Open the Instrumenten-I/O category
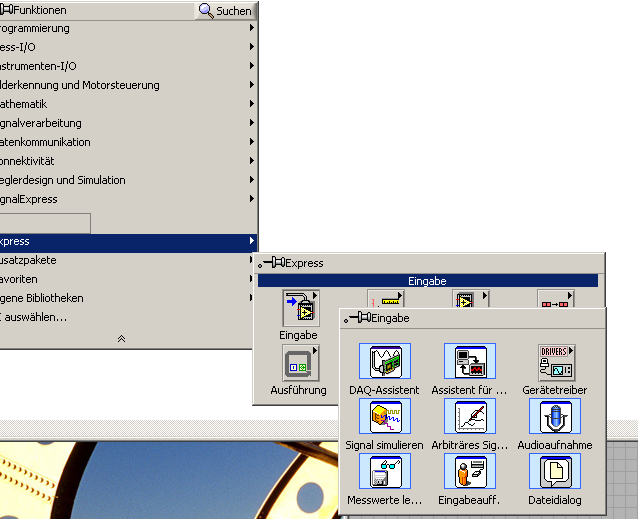Image resolution: width=638 pixels, height=519 pixels. (x=128, y=66)
